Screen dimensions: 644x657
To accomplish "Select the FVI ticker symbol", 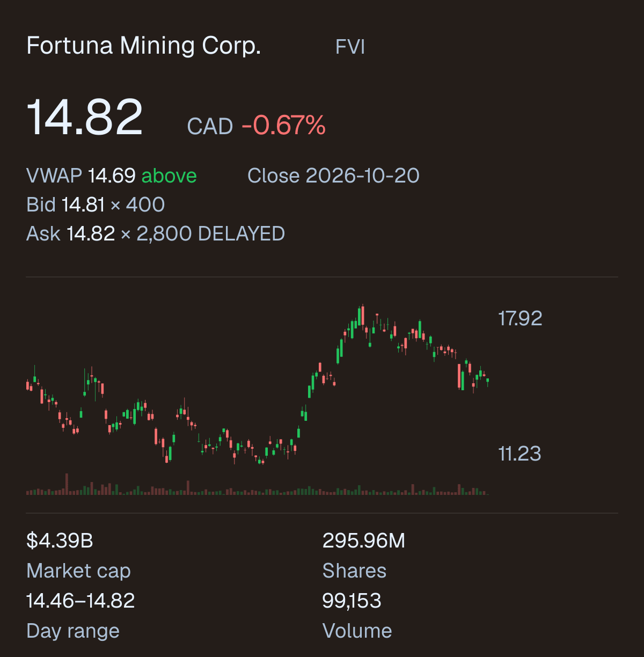I will pos(350,47).
